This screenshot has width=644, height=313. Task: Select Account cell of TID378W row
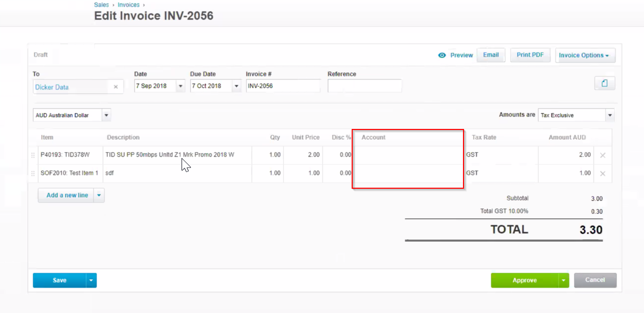(x=408, y=155)
